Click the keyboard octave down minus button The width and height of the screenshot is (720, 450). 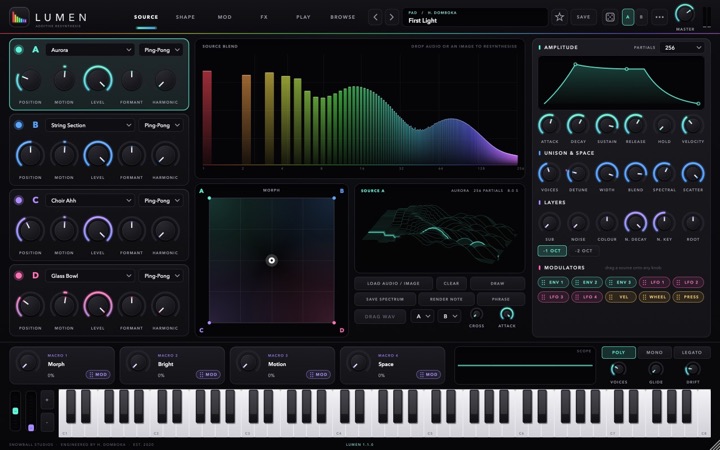(47, 422)
